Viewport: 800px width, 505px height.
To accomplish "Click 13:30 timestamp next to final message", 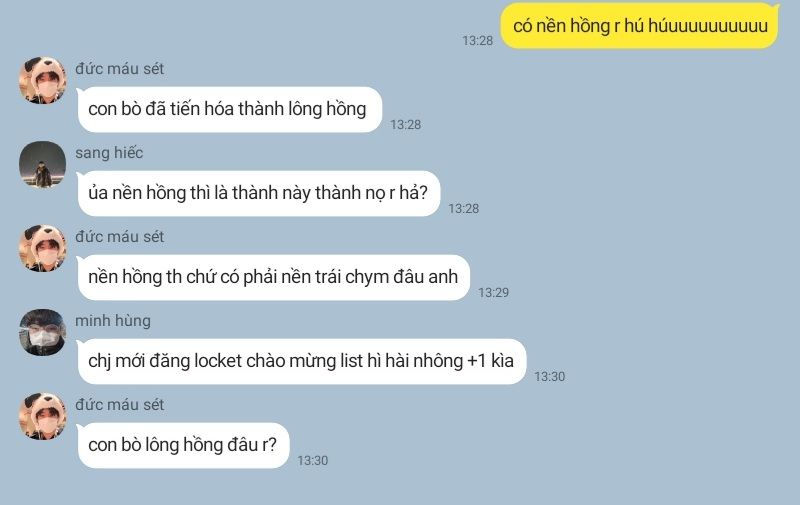I will 313,461.
